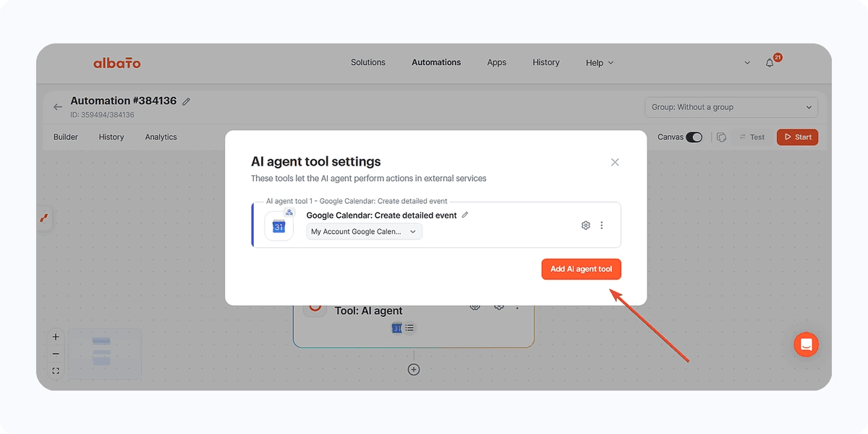Screen dimensions: 868x434
Task: Click the fit-to-screen canvas icon
Action: tap(56, 371)
